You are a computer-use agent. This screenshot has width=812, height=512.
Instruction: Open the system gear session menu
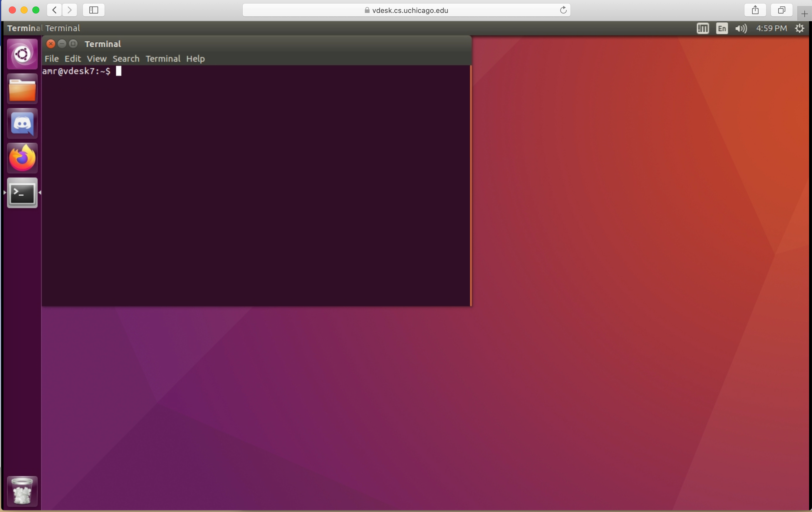coord(800,28)
